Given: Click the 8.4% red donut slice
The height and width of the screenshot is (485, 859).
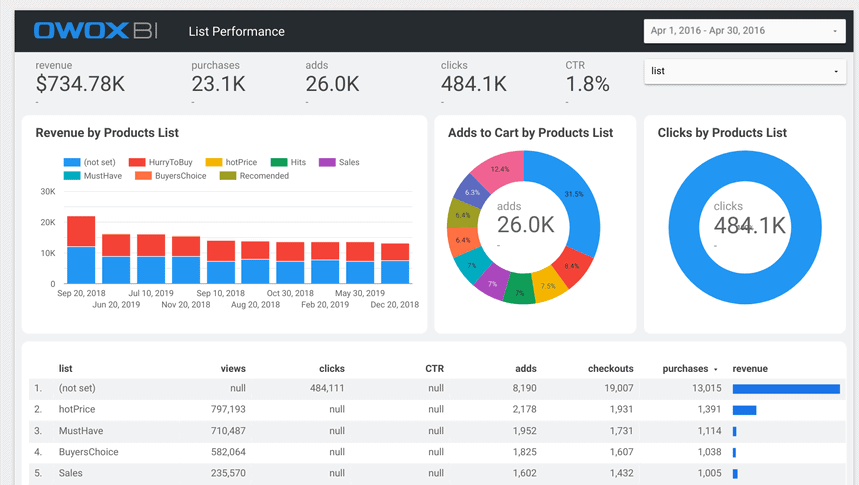Looking at the screenshot, I should (571, 266).
